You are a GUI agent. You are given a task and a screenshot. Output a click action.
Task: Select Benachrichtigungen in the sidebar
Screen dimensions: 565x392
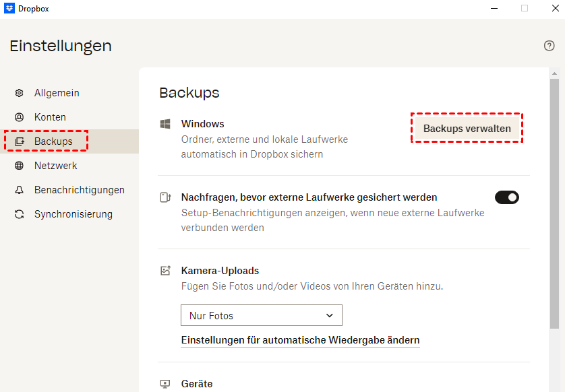[x=79, y=190]
